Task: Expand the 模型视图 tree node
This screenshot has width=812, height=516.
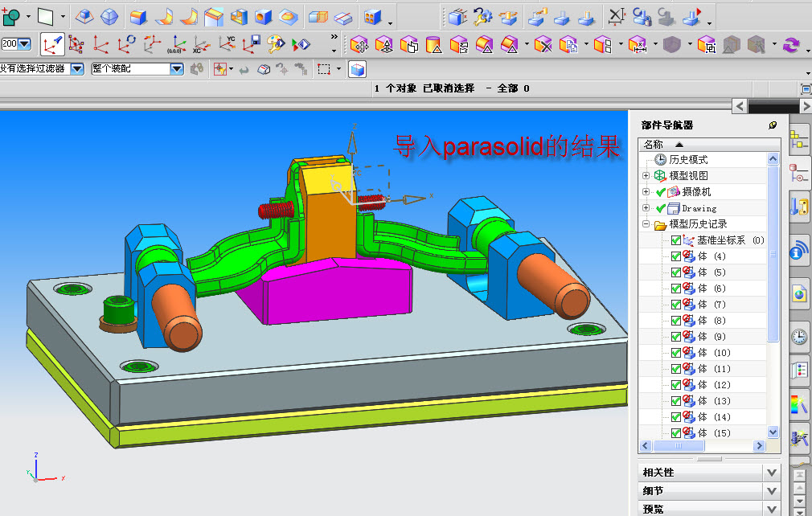Action: (x=646, y=175)
